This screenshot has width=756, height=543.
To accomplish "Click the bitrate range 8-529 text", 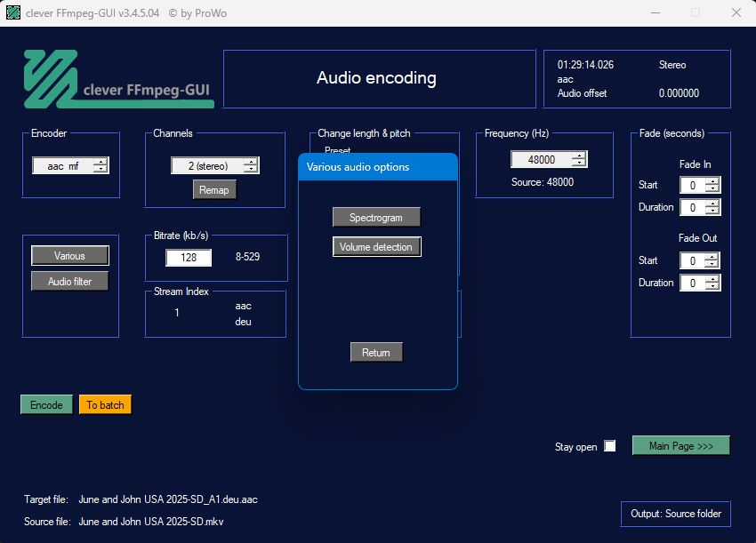I will point(247,257).
